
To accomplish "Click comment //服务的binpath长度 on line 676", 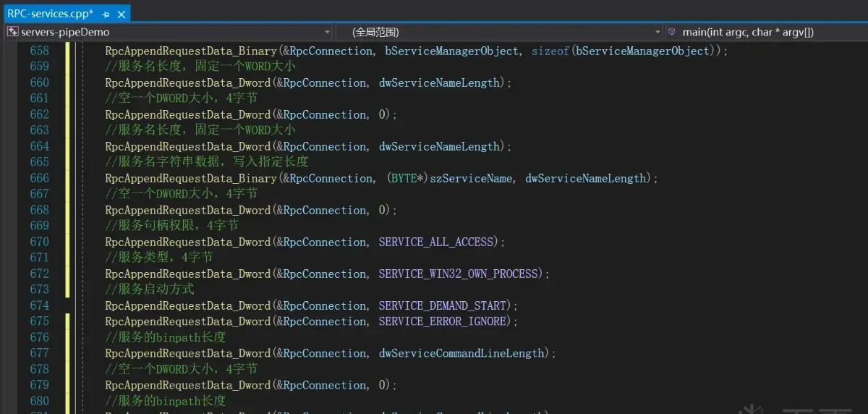I will click(166, 337).
